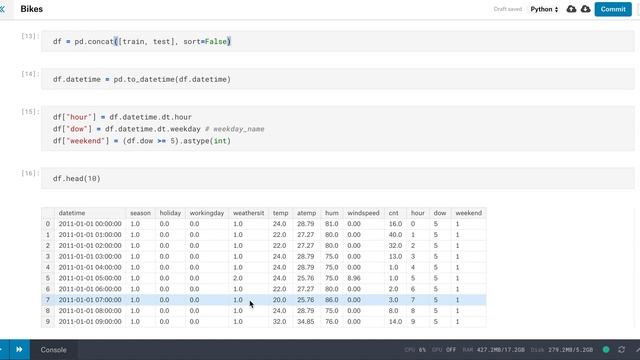The width and height of the screenshot is (640, 360).
Task: Click the cnt column header
Action: pyautogui.click(x=393, y=213)
